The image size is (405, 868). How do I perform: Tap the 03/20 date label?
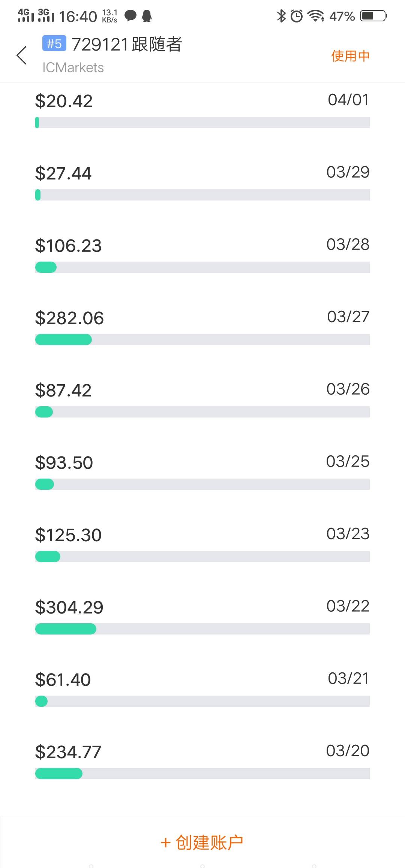(x=348, y=751)
